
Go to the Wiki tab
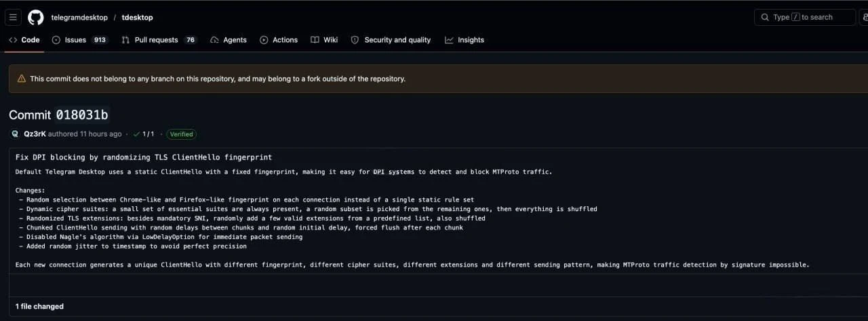[324, 40]
